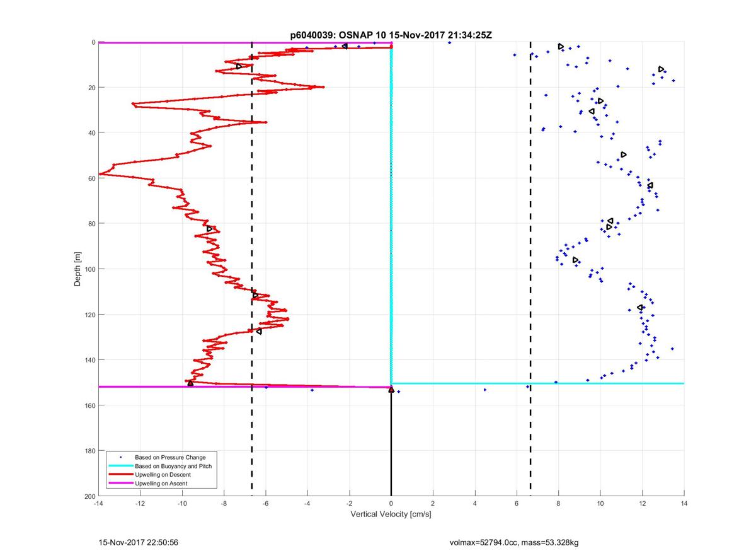The image size is (756, 558).
Task: Click depth-axis tick label '40'
Action: coord(91,133)
